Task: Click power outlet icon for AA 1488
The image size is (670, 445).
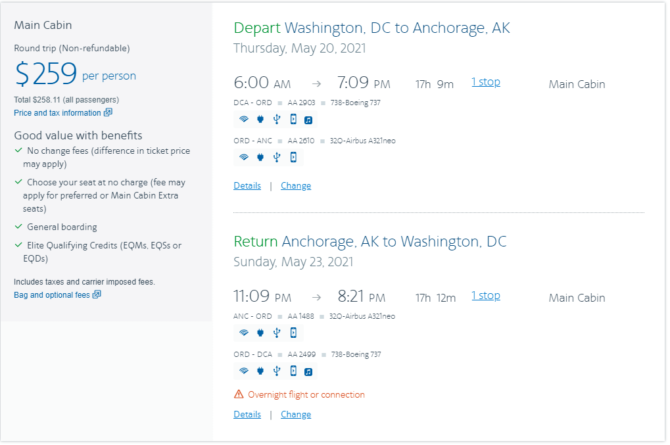Action: coord(260,333)
